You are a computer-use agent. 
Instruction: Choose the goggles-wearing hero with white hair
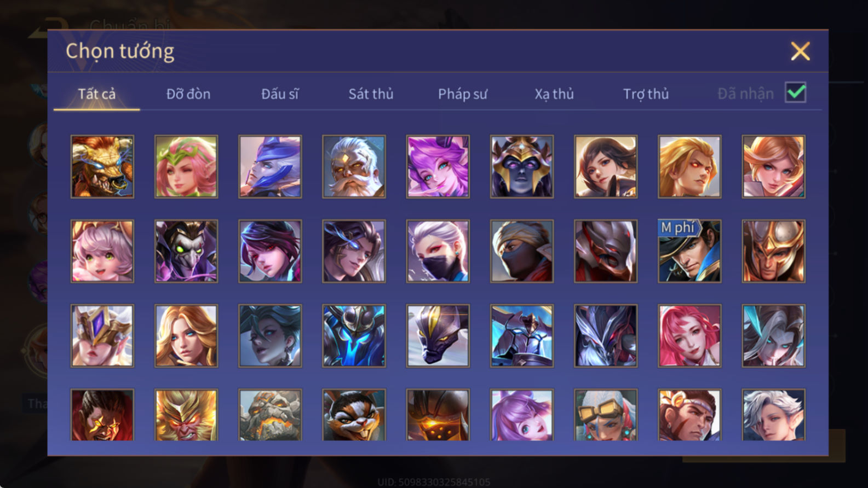point(606,415)
